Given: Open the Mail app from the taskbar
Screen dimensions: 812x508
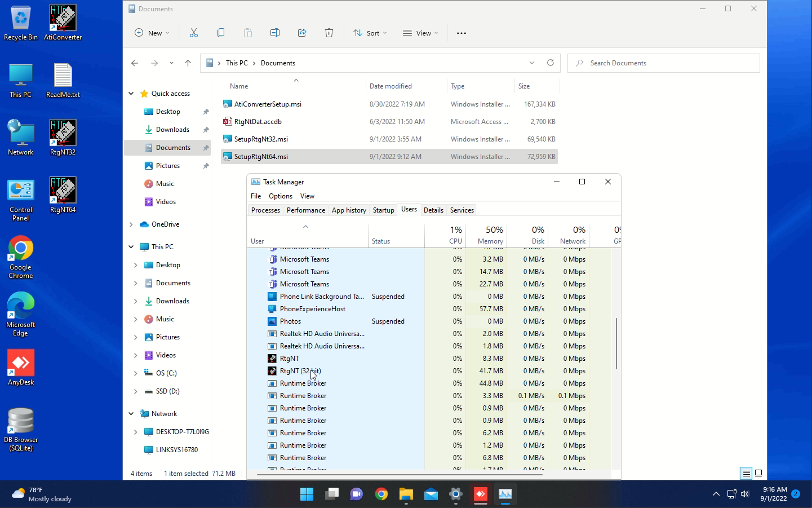Looking at the screenshot, I should click(431, 494).
